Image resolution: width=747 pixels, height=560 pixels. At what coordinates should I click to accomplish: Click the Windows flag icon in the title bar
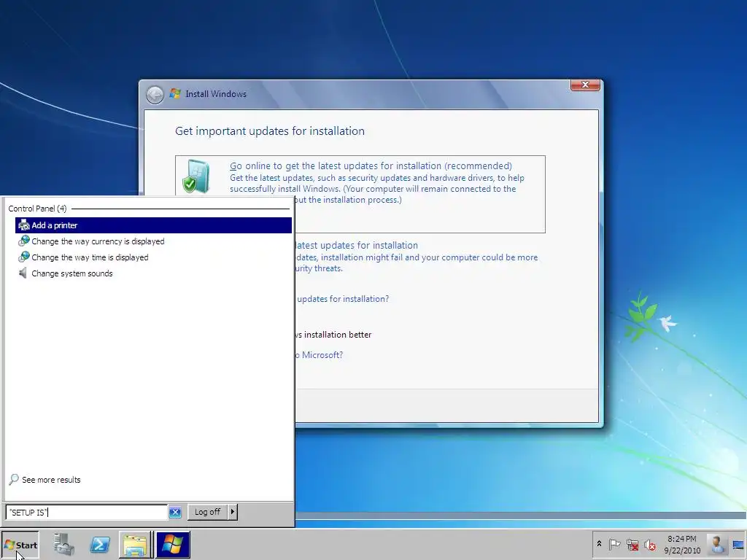175,93
